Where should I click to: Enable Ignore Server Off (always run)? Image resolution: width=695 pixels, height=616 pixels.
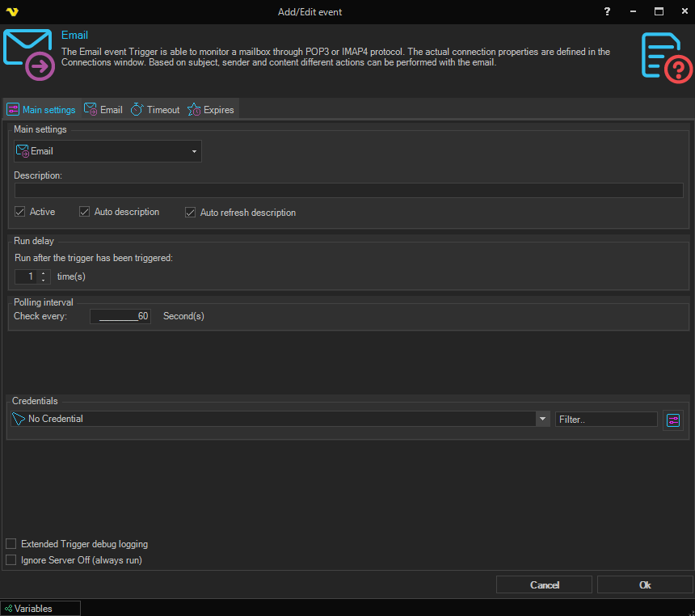[x=11, y=559]
